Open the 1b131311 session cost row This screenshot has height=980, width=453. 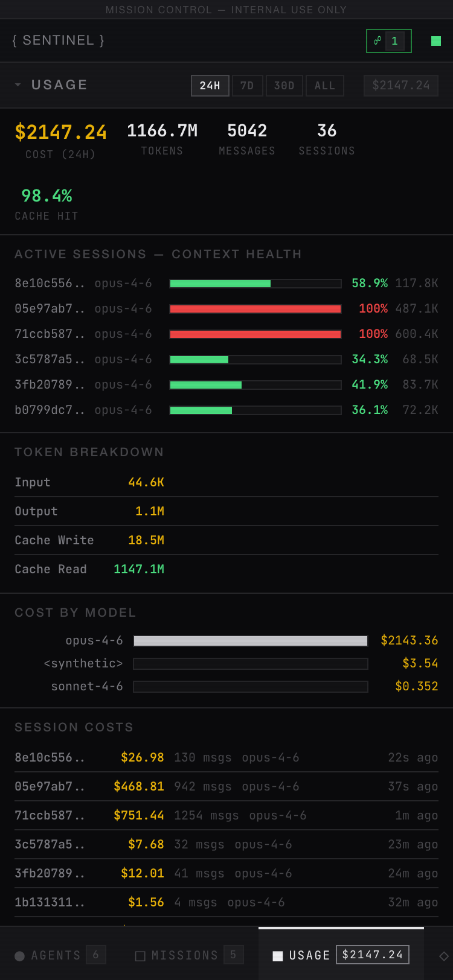point(226,903)
